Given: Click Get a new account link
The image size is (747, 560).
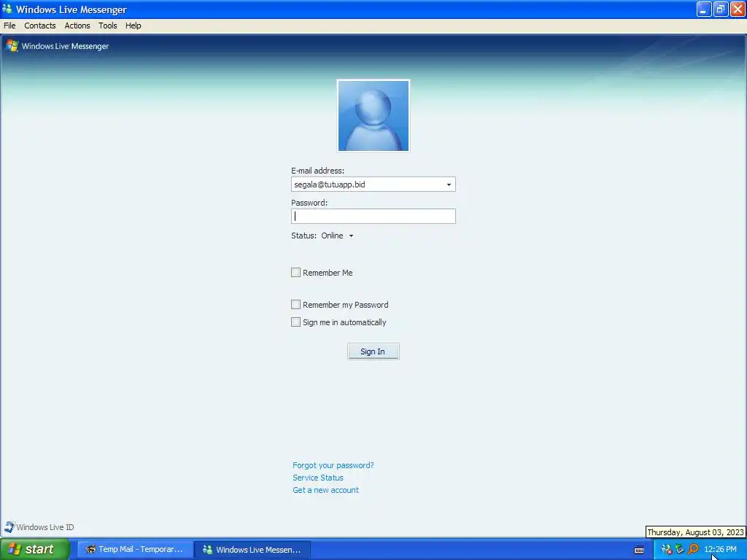Looking at the screenshot, I should click(326, 490).
